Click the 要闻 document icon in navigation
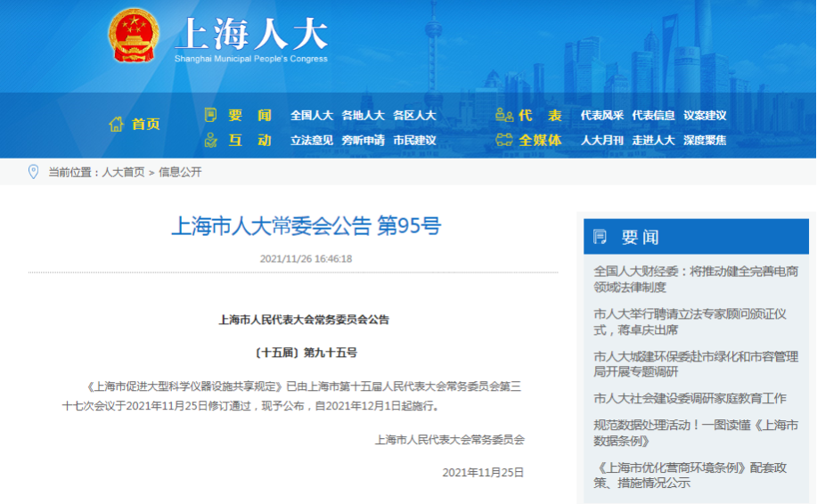817x504 pixels. point(210,115)
